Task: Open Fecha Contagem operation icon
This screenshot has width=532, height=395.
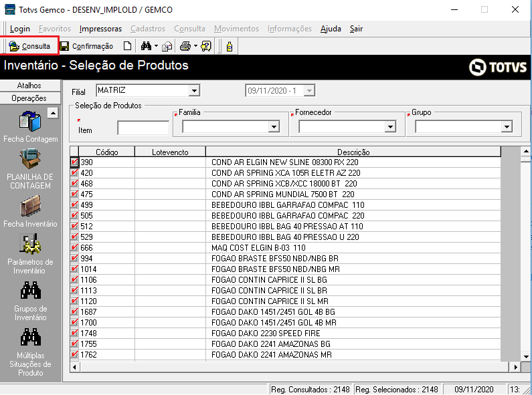Action: pyautogui.click(x=30, y=122)
